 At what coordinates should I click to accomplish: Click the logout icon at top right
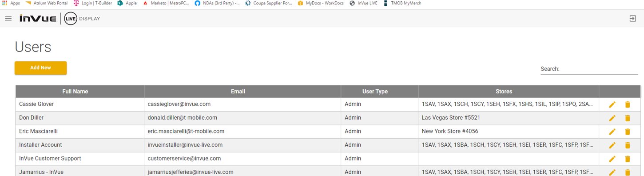[632, 19]
